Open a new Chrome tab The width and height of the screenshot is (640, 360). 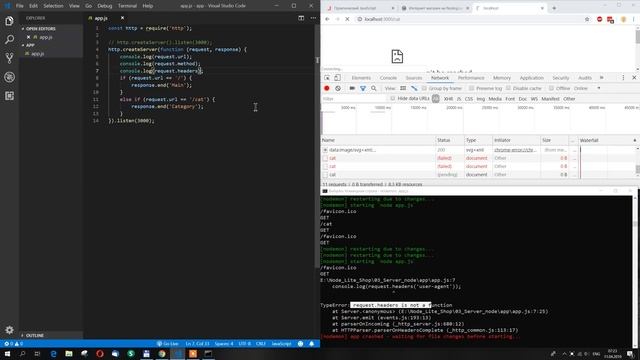[554, 8]
